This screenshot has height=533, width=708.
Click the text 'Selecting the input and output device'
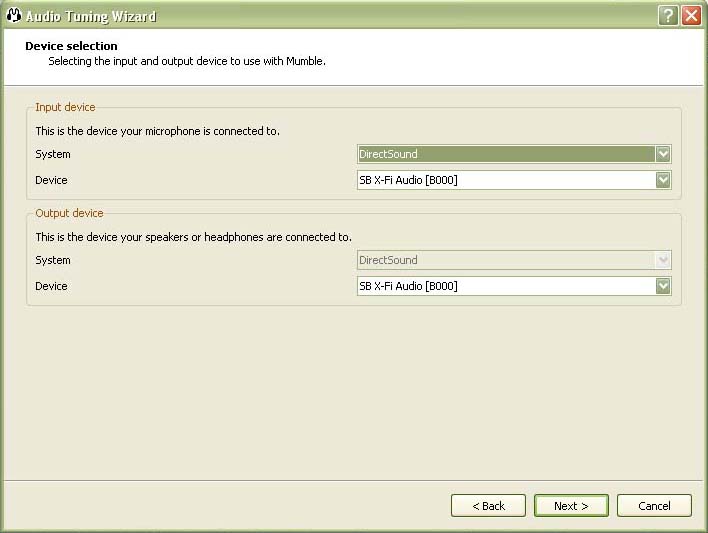click(x=143, y=61)
